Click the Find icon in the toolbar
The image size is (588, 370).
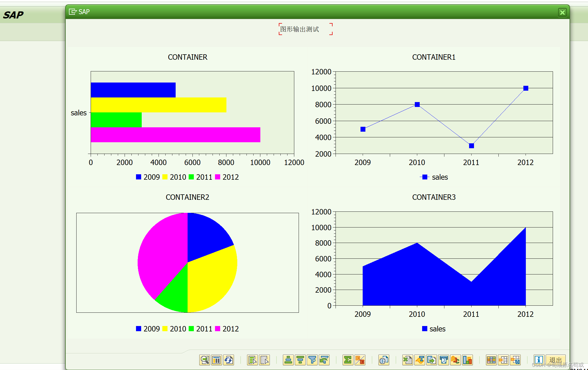[204, 360]
